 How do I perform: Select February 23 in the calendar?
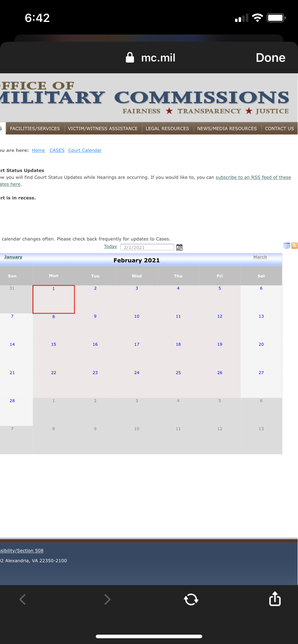click(95, 373)
